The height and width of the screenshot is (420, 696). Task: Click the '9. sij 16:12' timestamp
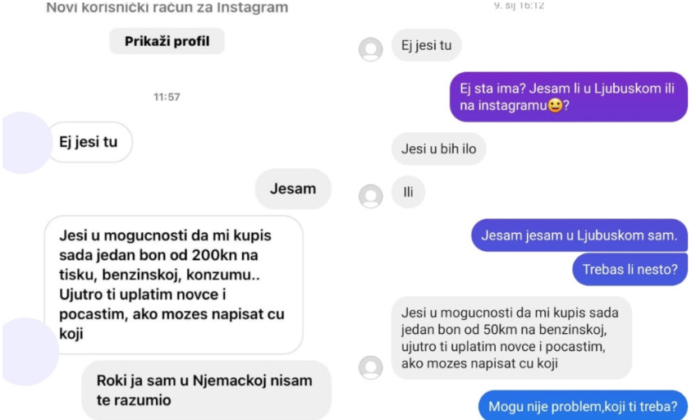519,5
